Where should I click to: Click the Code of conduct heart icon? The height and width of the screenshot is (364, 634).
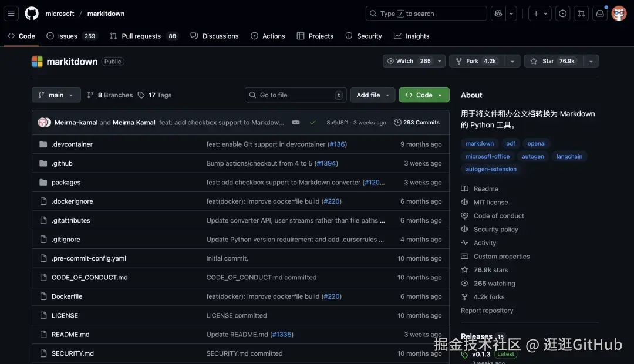[464, 216]
